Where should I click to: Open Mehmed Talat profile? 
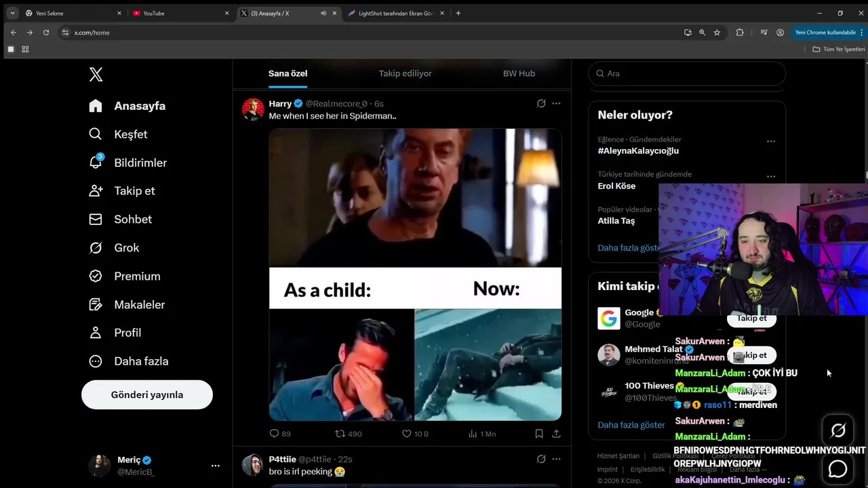(x=653, y=349)
